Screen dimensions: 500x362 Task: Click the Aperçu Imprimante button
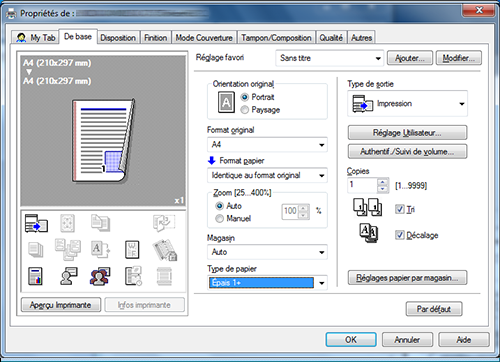point(61,305)
